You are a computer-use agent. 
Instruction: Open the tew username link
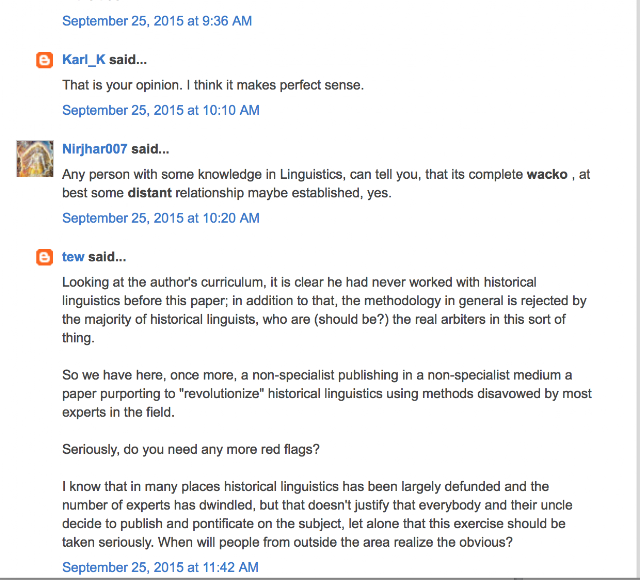coord(73,257)
